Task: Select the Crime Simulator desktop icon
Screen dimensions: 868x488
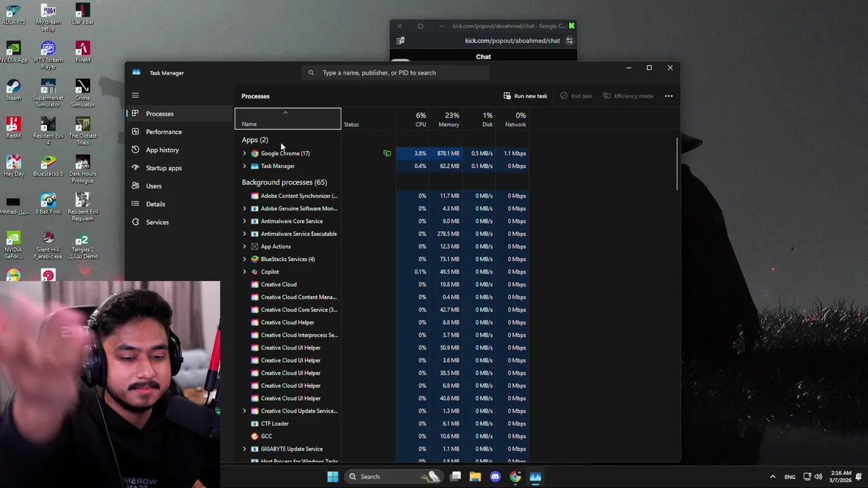Action: pyautogui.click(x=83, y=93)
